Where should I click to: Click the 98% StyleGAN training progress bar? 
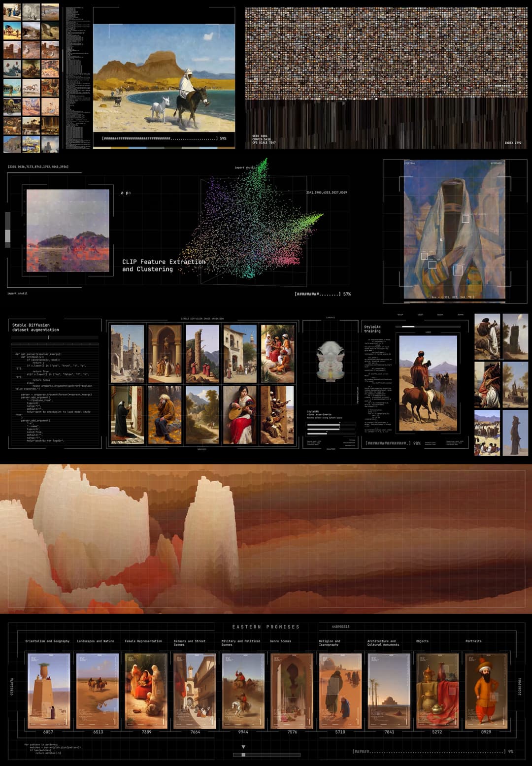393,443
